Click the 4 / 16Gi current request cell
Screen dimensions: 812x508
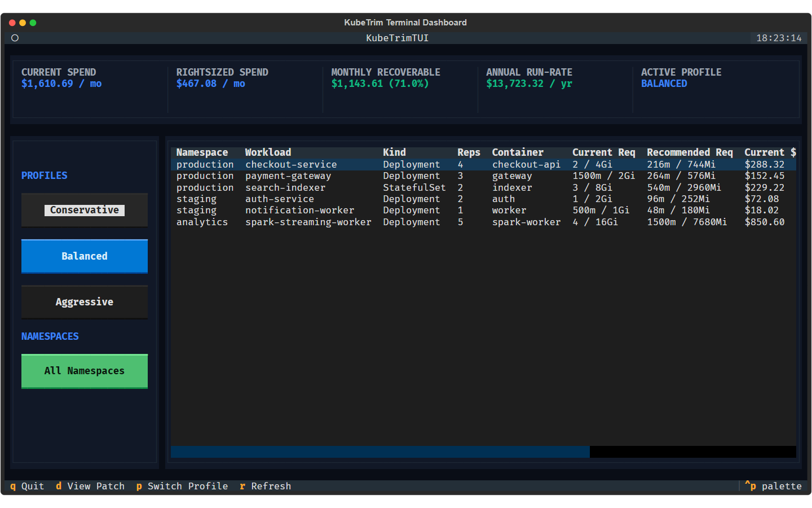point(595,222)
